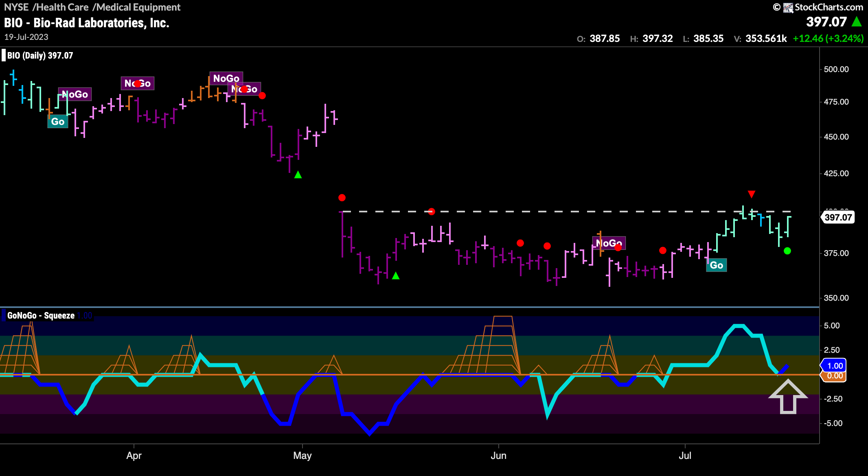Click the -5.00 oscillator axis label
This screenshot has height=476, width=868.
tap(833, 423)
